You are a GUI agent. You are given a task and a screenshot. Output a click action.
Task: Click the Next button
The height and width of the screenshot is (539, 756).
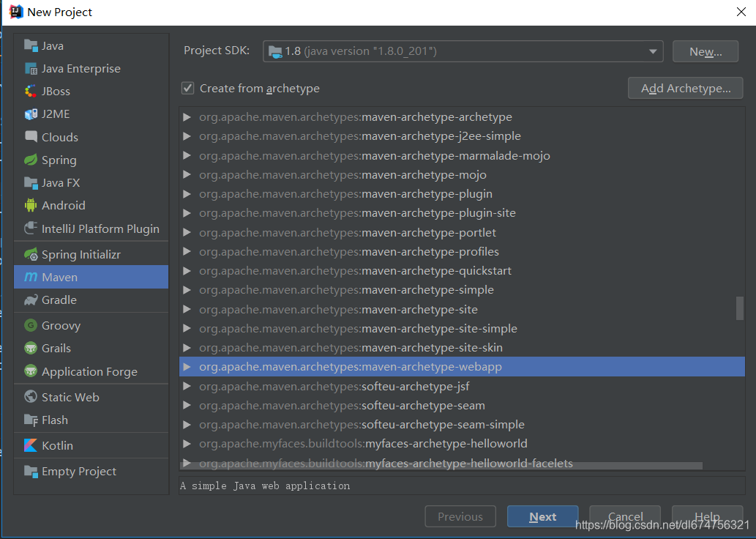pyautogui.click(x=542, y=516)
